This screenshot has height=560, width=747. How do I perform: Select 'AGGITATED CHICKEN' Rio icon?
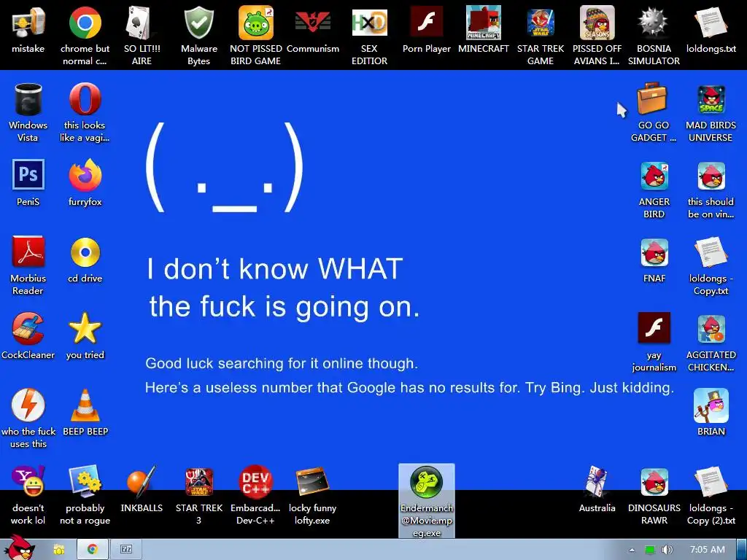(711, 343)
